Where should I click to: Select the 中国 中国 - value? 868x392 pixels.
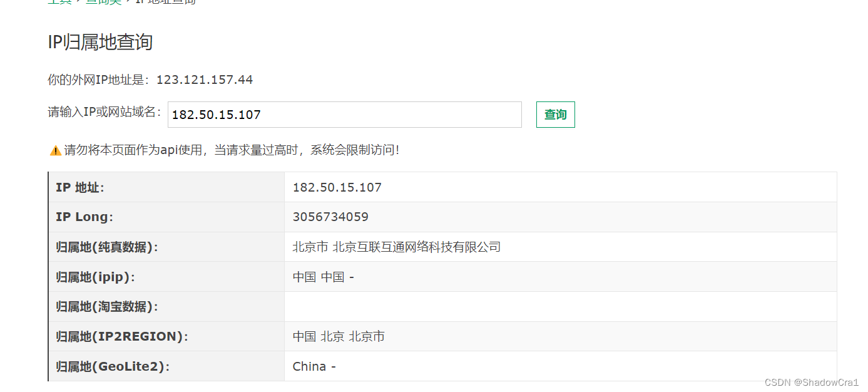point(324,277)
